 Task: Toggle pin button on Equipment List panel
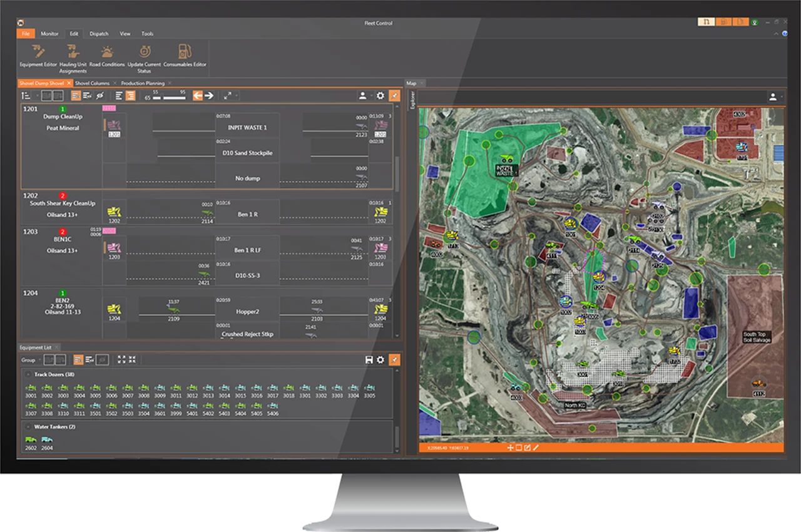tap(394, 360)
